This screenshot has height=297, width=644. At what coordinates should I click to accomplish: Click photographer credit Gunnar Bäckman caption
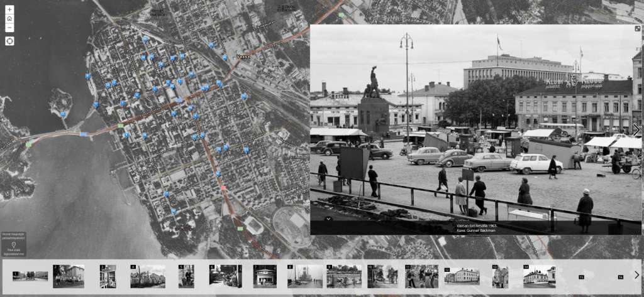[475, 230]
